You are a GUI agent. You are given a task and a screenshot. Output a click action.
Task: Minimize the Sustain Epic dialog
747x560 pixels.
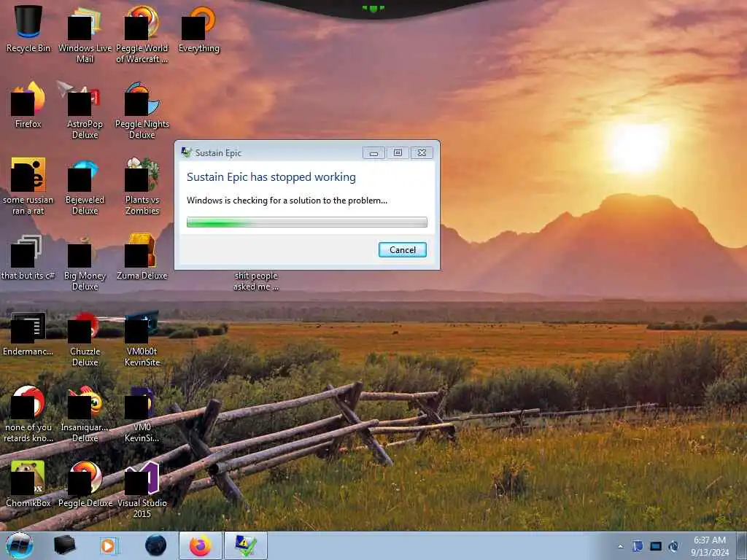pos(374,153)
